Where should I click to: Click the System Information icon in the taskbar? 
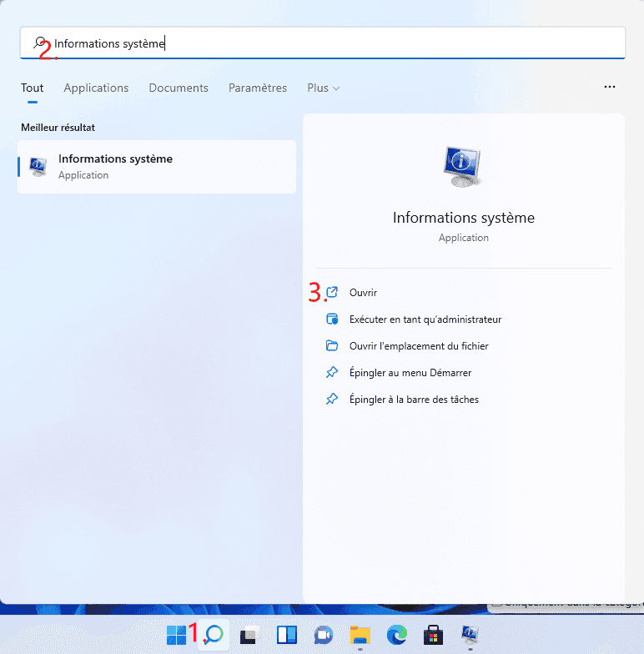click(x=470, y=634)
